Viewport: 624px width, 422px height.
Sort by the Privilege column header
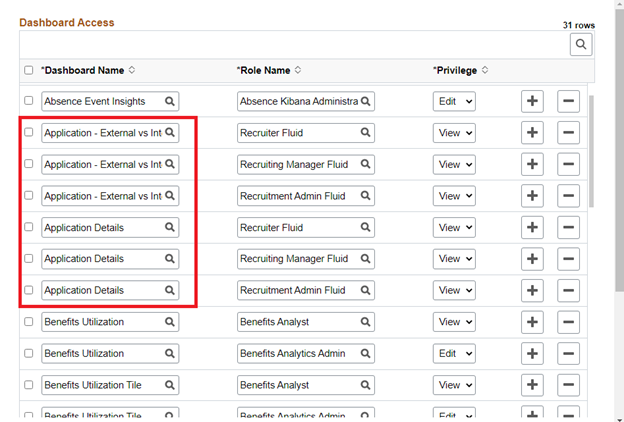pos(461,70)
